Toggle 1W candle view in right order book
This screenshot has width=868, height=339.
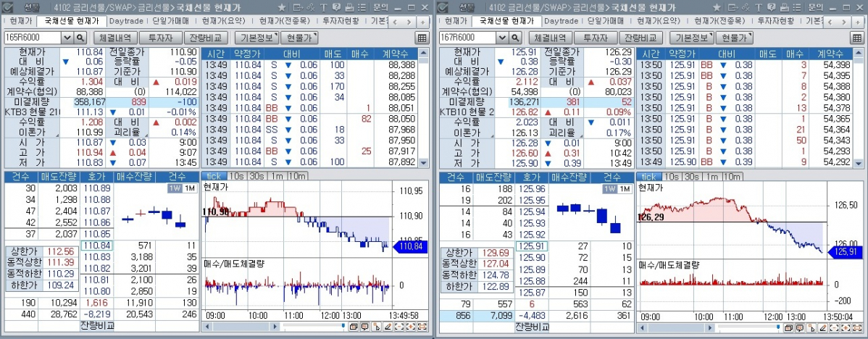pos(610,188)
